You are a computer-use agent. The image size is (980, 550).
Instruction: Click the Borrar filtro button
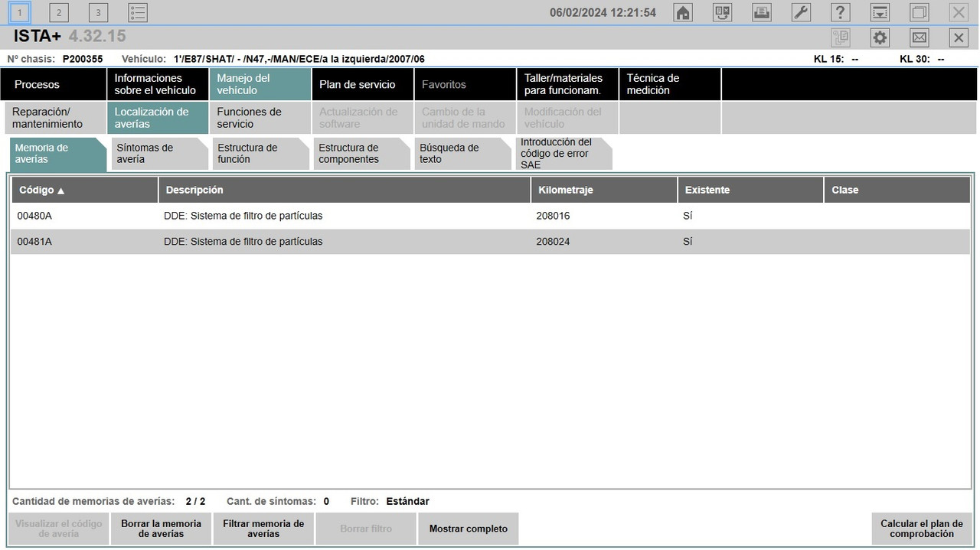click(366, 529)
